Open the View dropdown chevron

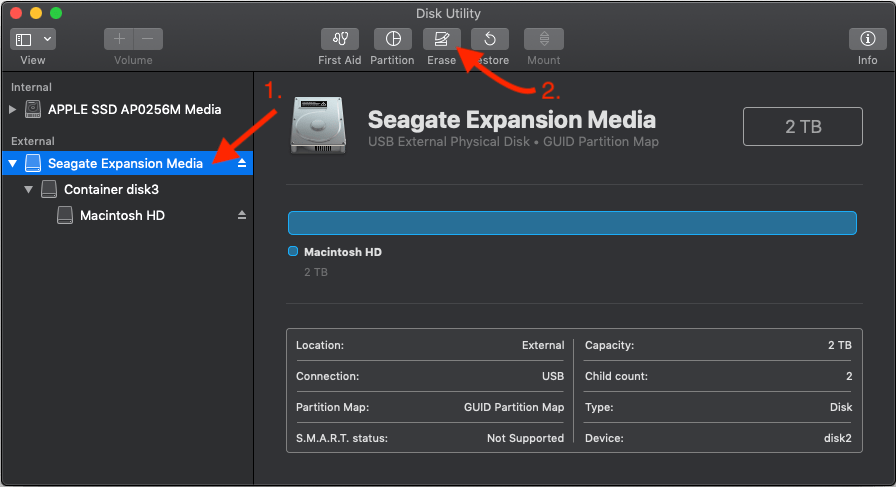click(x=47, y=39)
